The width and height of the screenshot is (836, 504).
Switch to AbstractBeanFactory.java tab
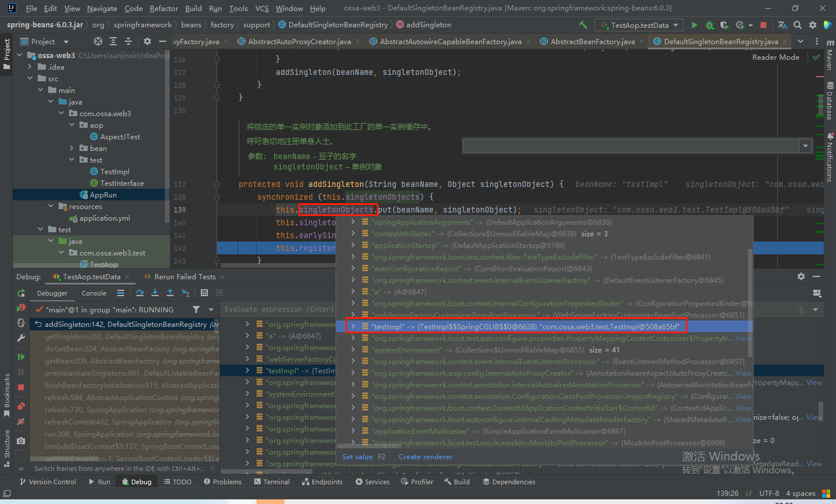tap(592, 41)
